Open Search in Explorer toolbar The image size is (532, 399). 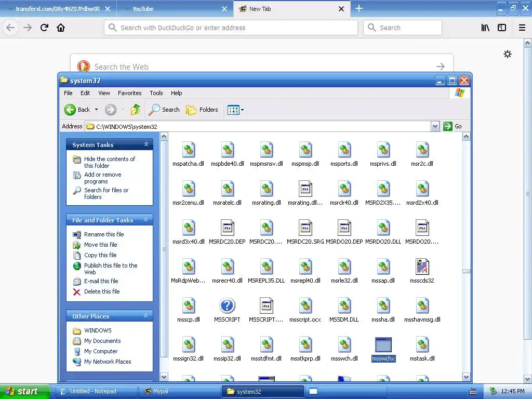(164, 110)
